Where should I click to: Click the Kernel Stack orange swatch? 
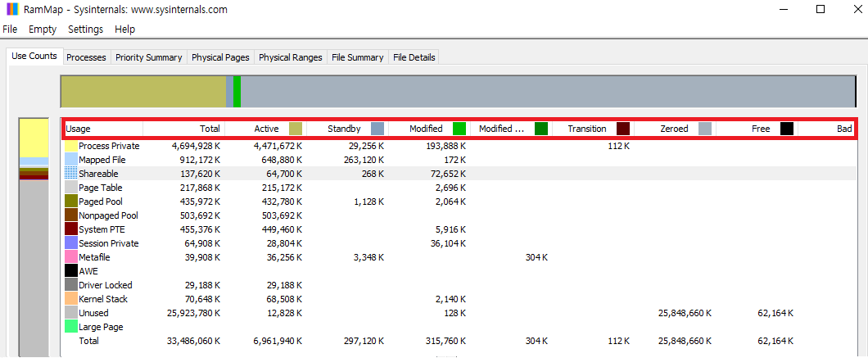(71, 299)
